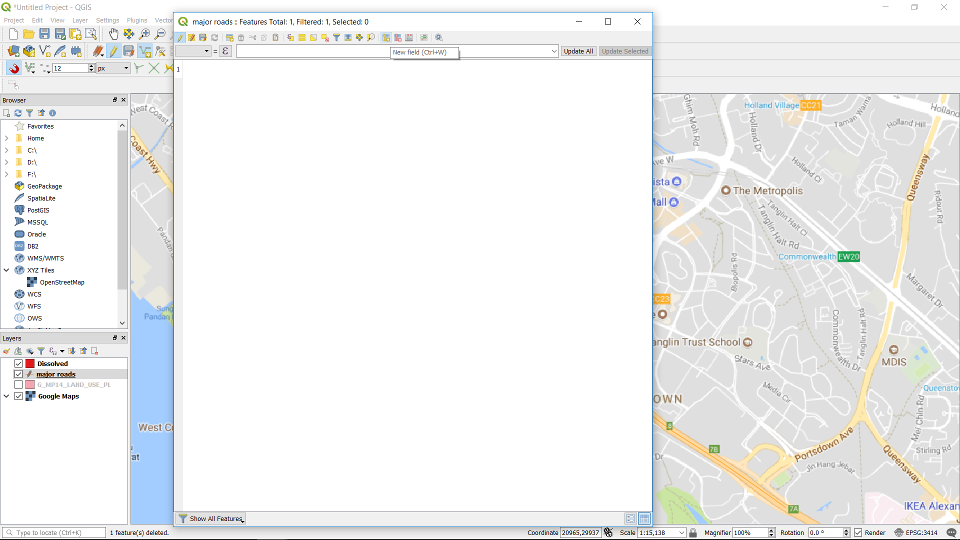Open the expression builder epsilon button
This screenshot has width=960, height=540.
225,51
